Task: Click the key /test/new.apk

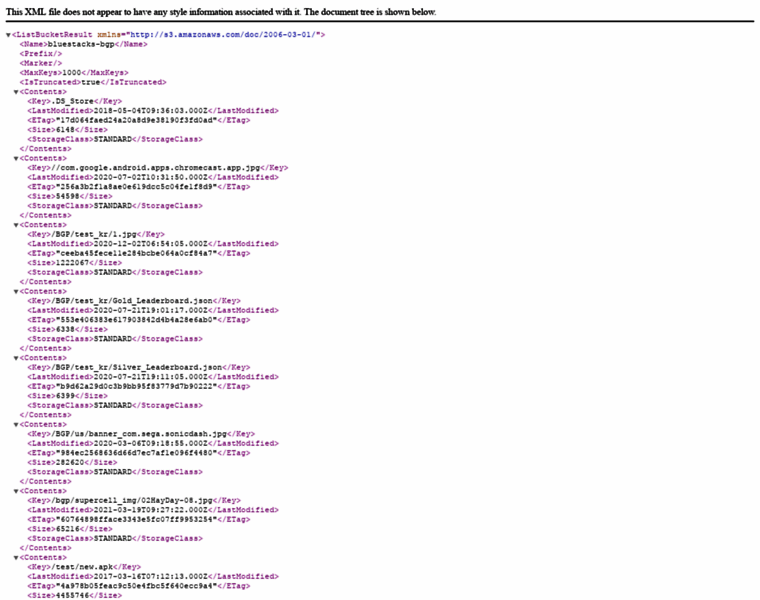Action: [x=82, y=567]
